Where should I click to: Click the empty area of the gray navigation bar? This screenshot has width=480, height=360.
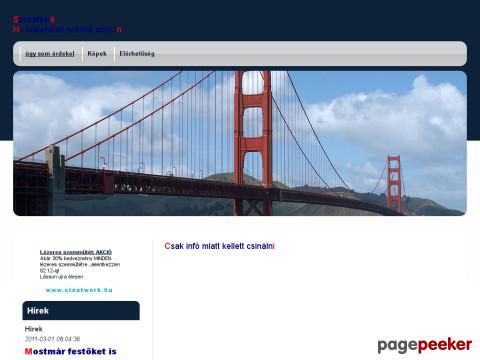[310, 54]
